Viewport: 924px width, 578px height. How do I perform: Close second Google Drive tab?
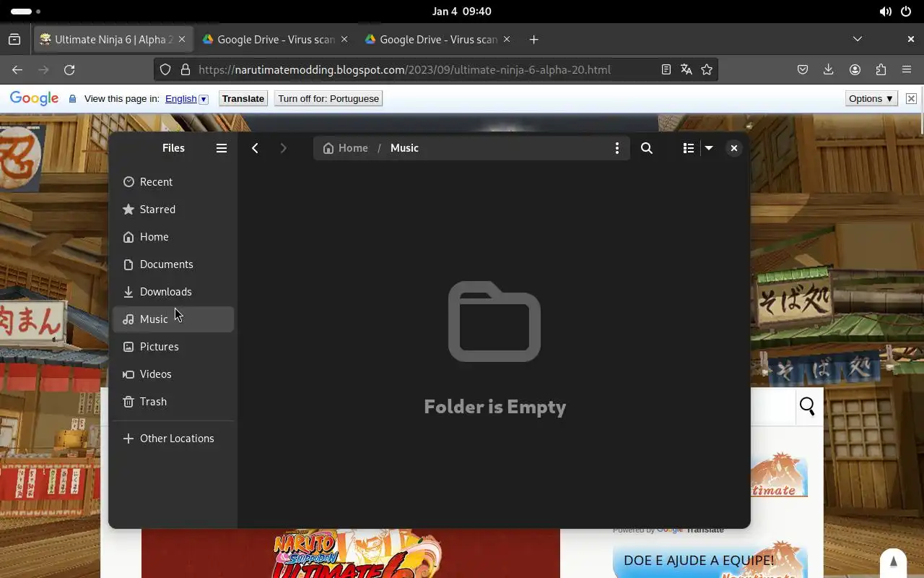pos(507,40)
